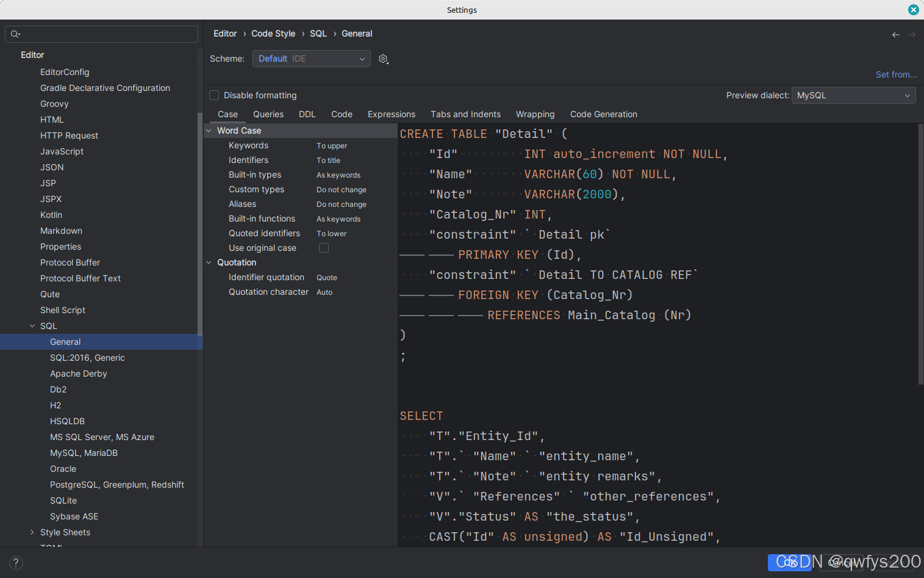The image size is (924, 578).
Task: Click the Set from... link
Action: tap(896, 74)
